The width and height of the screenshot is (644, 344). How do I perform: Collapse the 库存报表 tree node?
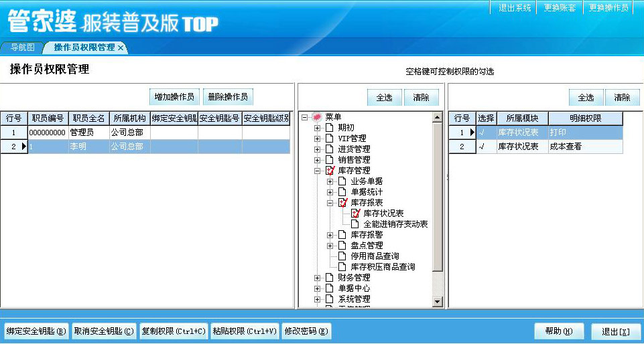click(x=330, y=203)
